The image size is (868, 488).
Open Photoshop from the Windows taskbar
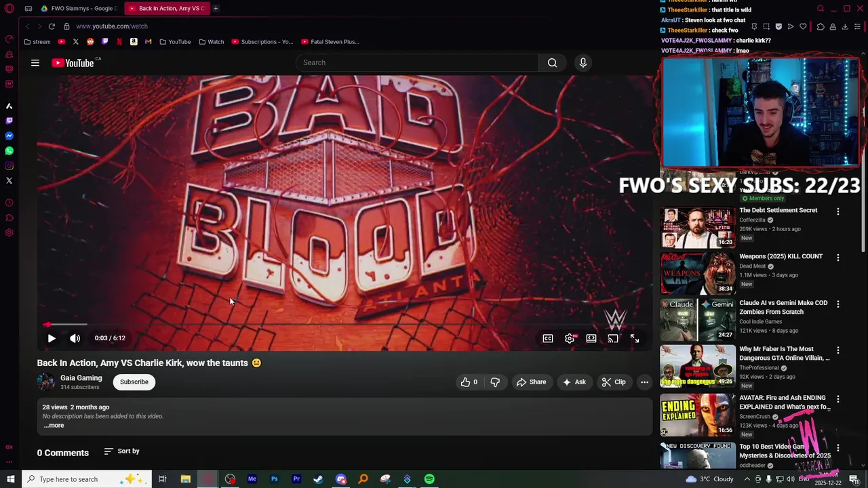274,479
